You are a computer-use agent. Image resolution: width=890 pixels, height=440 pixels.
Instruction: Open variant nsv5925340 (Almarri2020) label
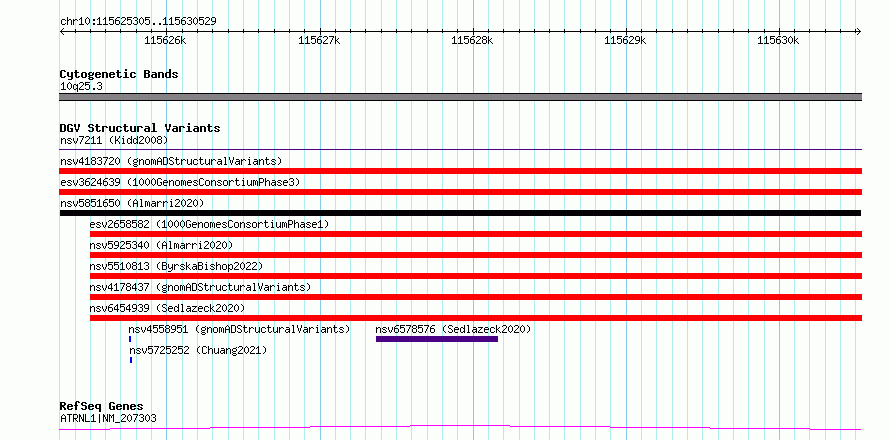(x=161, y=245)
